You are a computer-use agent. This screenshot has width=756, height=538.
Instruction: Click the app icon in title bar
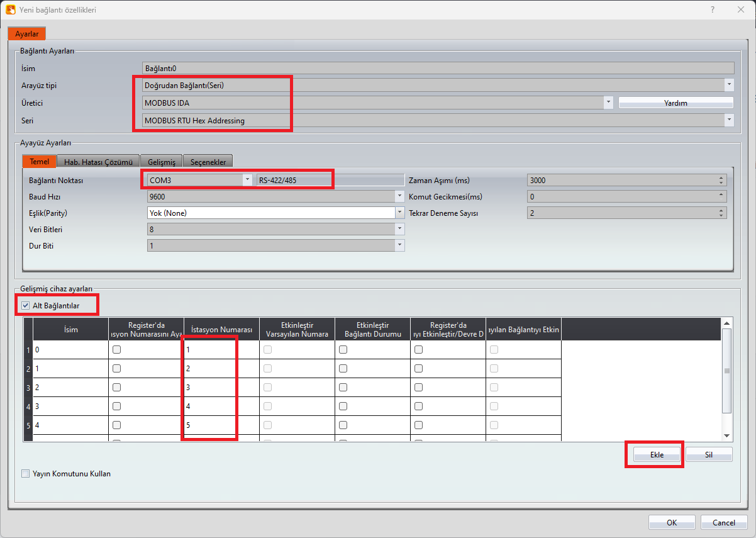pyautogui.click(x=10, y=10)
